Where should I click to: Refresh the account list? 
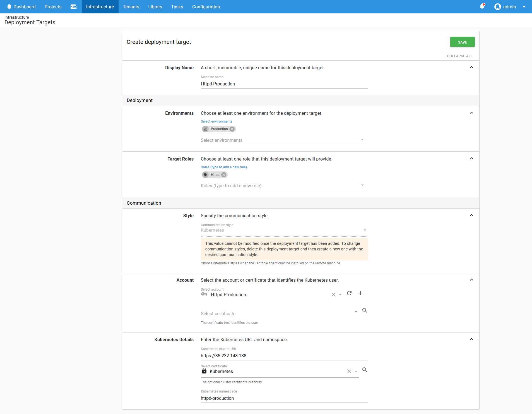click(349, 293)
